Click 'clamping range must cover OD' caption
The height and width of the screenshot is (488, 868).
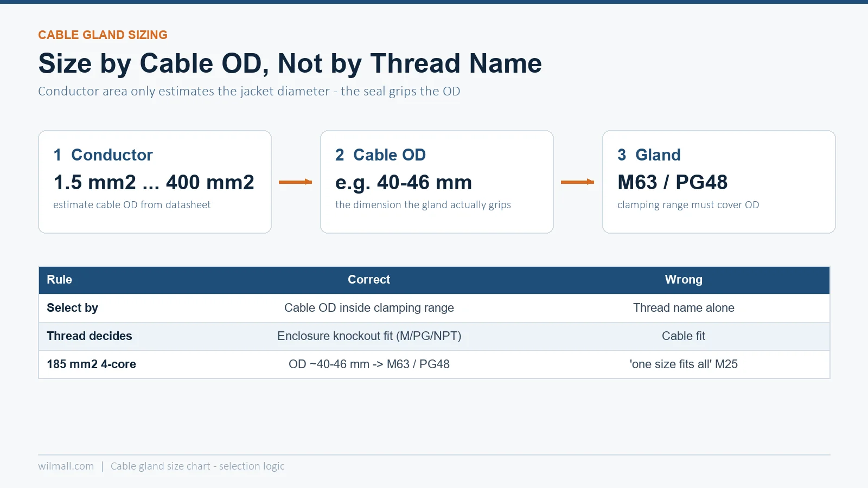688,205
